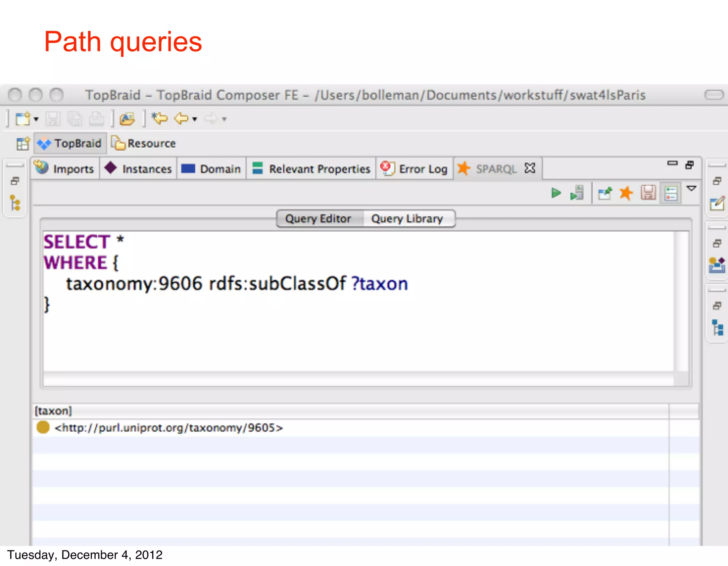Viewport: 728px width, 566px height.
Task: Click the save query floppy disk icon
Action: coord(648,193)
